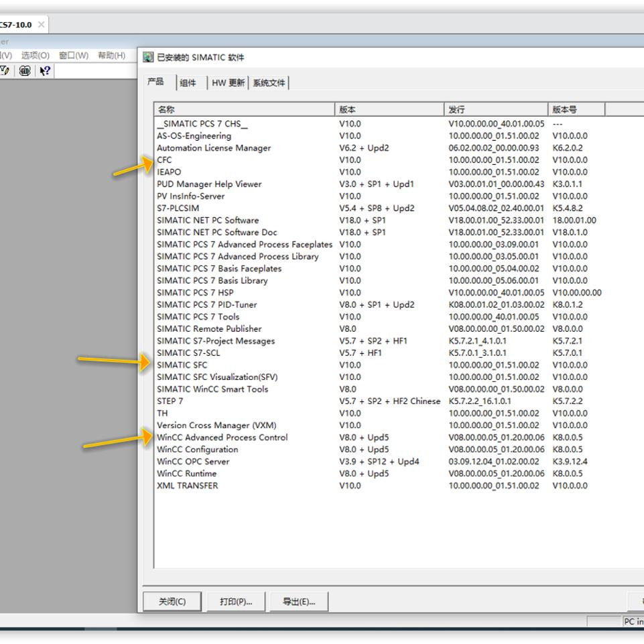644x644 pixels.
Task: Click release value K5.7.2.2_16.1.0.1
Action: (x=480, y=401)
